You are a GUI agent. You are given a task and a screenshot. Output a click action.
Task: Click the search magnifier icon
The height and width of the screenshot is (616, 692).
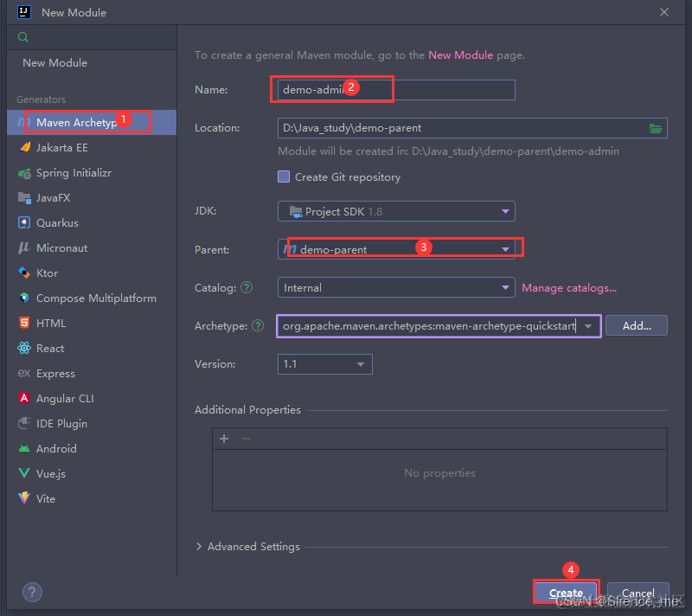point(23,37)
